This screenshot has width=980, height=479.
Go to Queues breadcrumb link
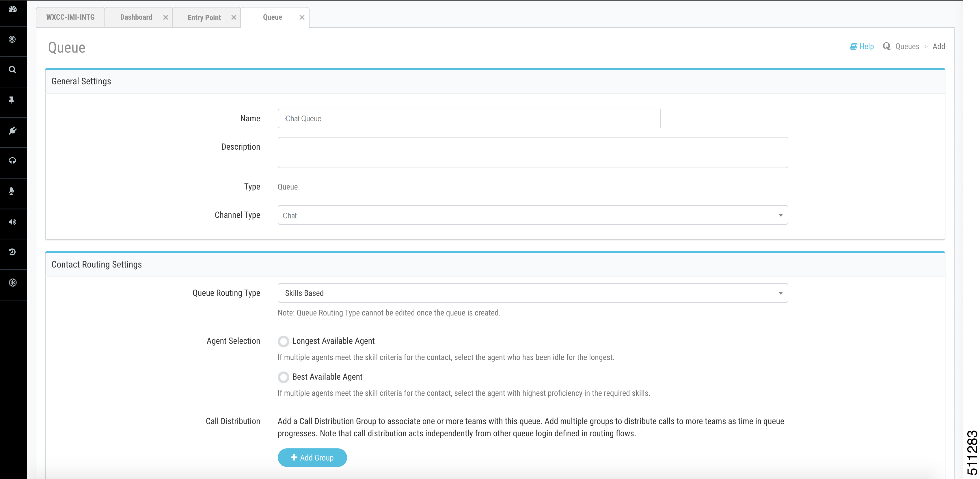(x=907, y=47)
